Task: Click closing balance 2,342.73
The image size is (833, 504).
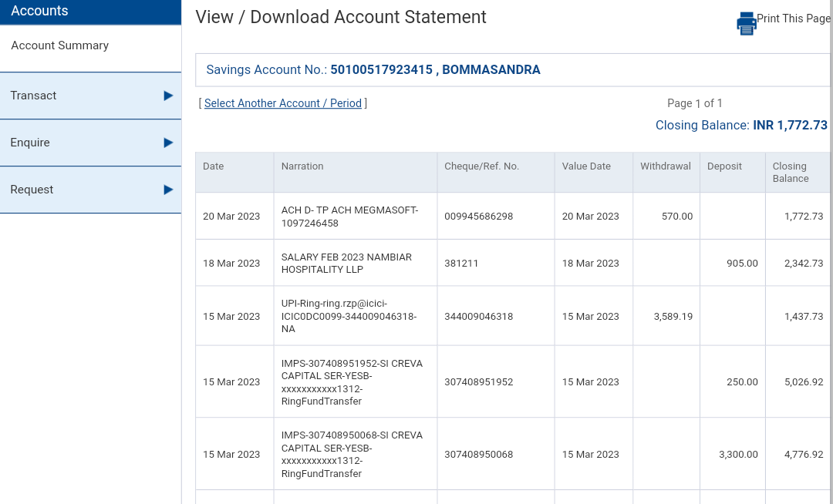Action: point(804,263)
